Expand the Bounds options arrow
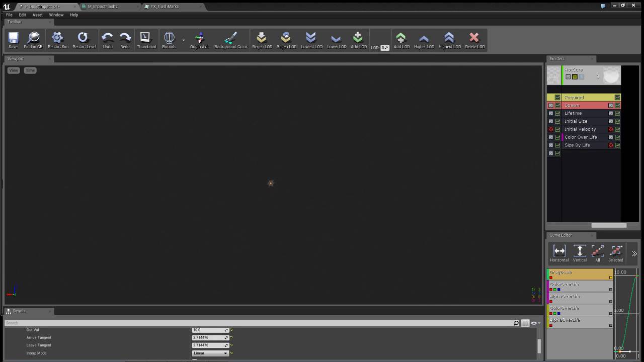This screenshot has height=362, width=644. coord(183,40)
